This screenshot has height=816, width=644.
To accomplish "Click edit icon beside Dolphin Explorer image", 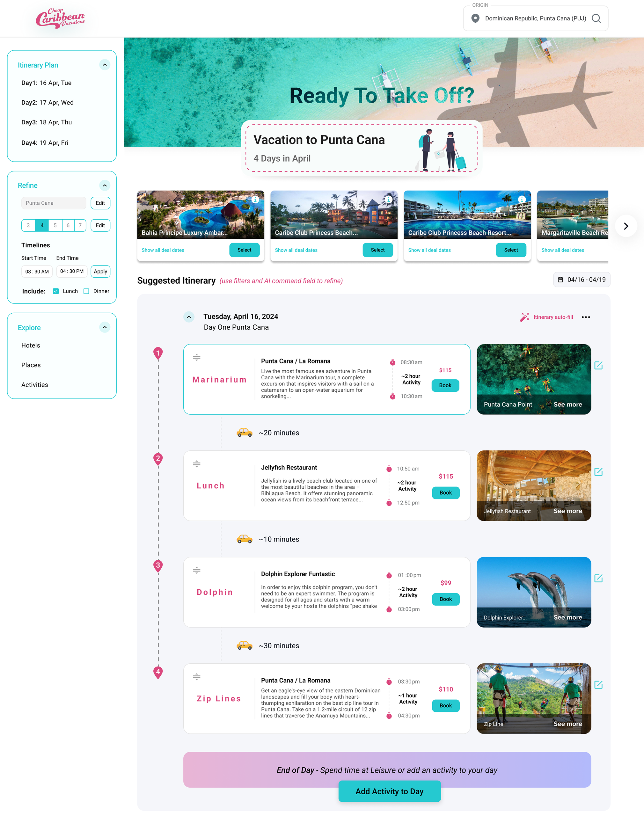I will (598, 578).
